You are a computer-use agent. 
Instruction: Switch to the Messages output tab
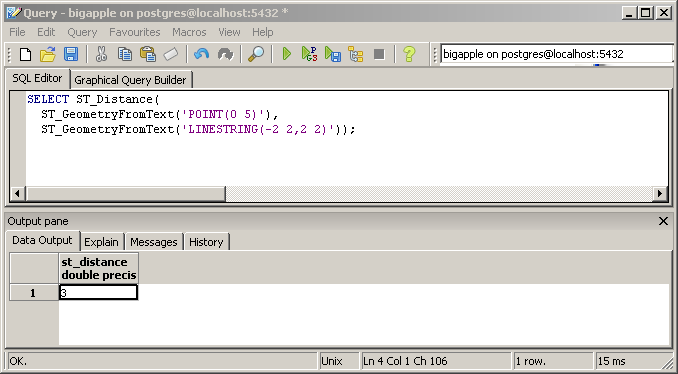[154, 242]
